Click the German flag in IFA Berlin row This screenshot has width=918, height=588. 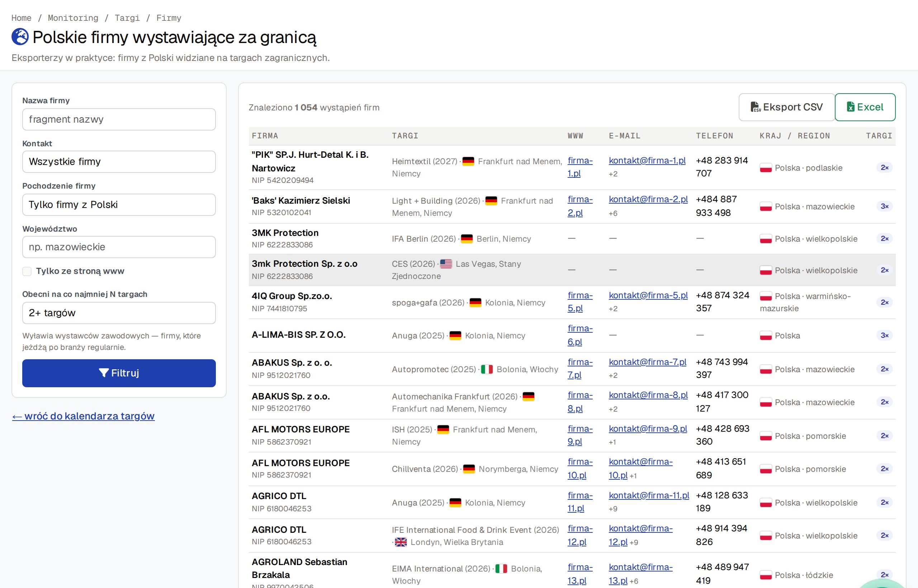point(467,239)
